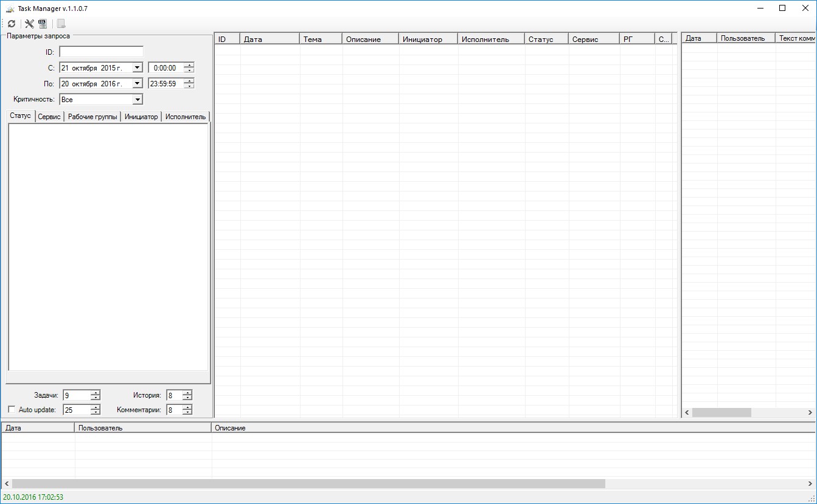Click the 23:59:59 end time field

click(x=166, y=84)
